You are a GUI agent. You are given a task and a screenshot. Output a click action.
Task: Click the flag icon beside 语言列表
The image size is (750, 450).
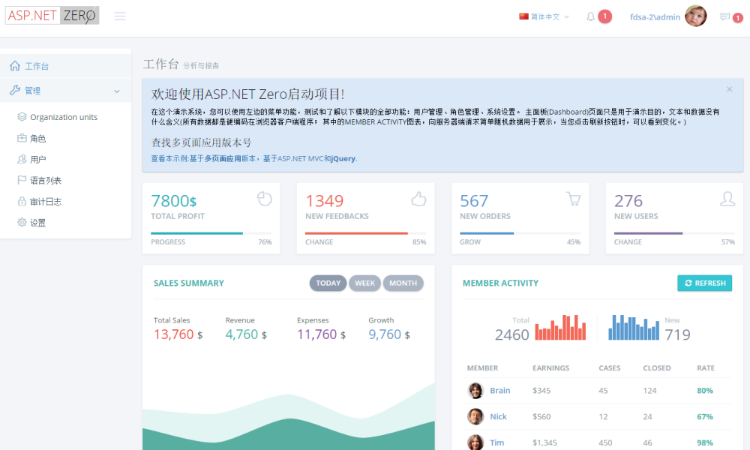22,180
